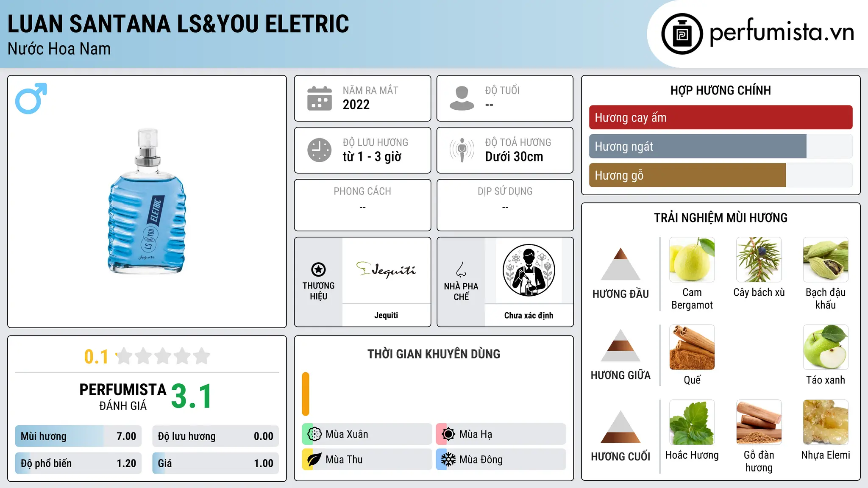The width and height of the screenshot is (868, 488).
Task: Click the title LUAN SANTANA LS&YOU ELETRIC
Action: point(178,24)
